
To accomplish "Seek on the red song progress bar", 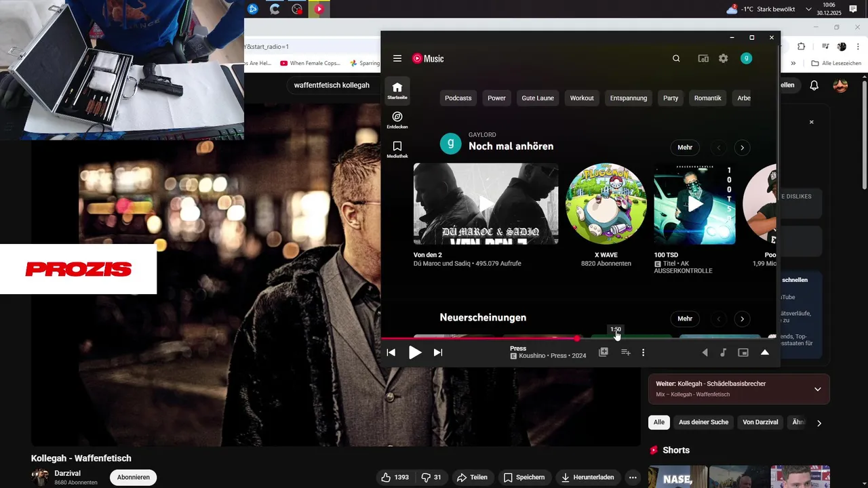I will [580, 338].
